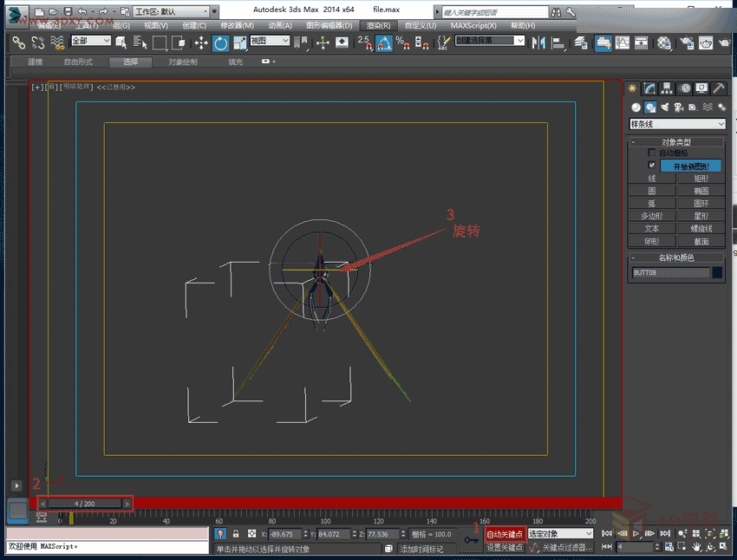Click the 矩形 shape button

701,178
